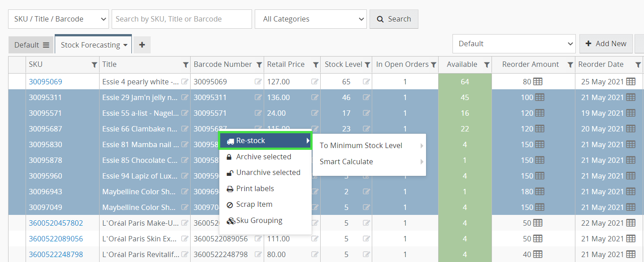Choose Re-stock from context menu
The image size is (644, 262).
265,141
